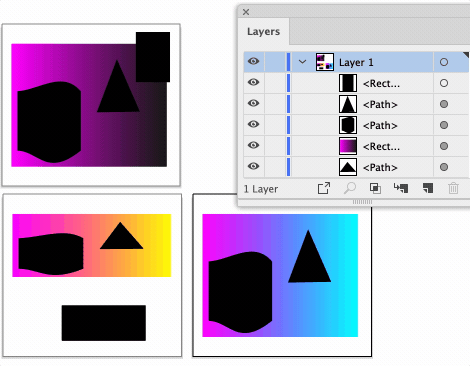Select the wide triangle <Path> row name
The image size is (470, 366).
[x=380, y=167]
